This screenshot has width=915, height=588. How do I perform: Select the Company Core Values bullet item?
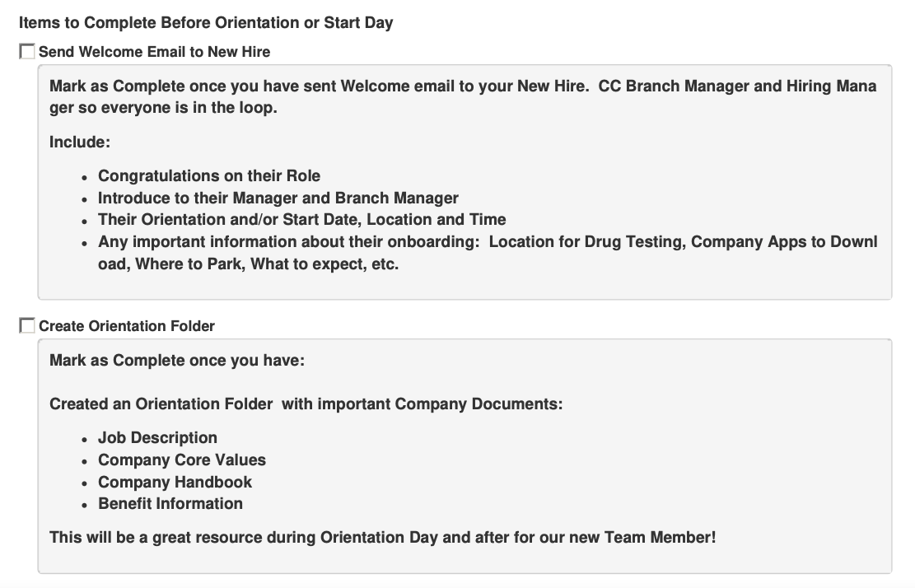coord(182,460)
